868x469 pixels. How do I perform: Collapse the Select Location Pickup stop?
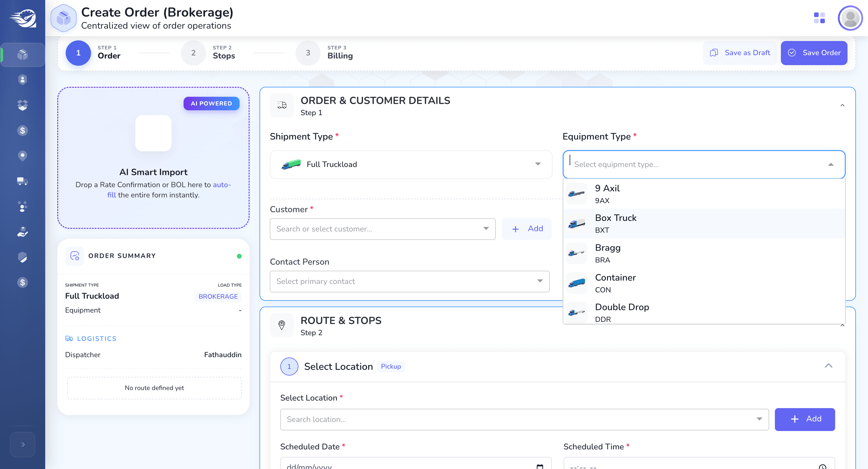tap(828, 366)
